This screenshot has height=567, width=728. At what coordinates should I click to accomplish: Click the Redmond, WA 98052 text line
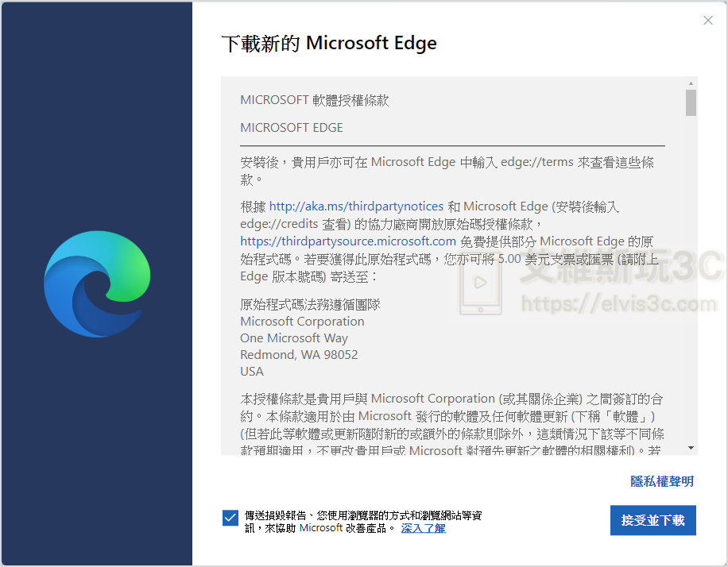299,355
